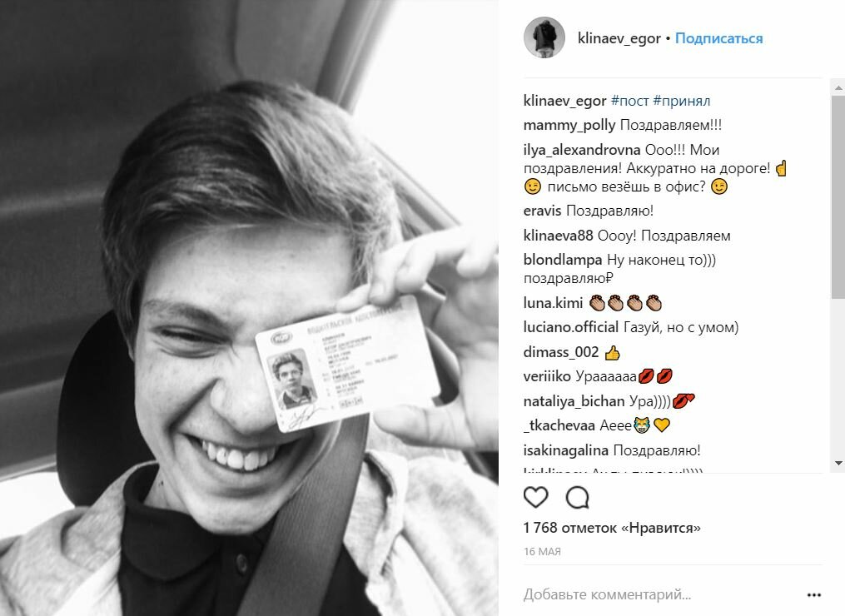Open blondlampa commenter profile
845x616 pixels.
pos(562,260)
